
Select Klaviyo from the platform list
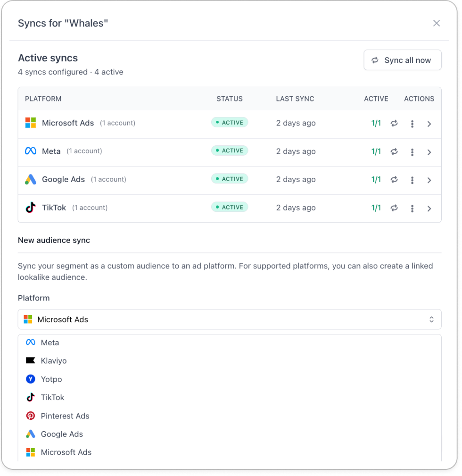[x=229, y=360]
